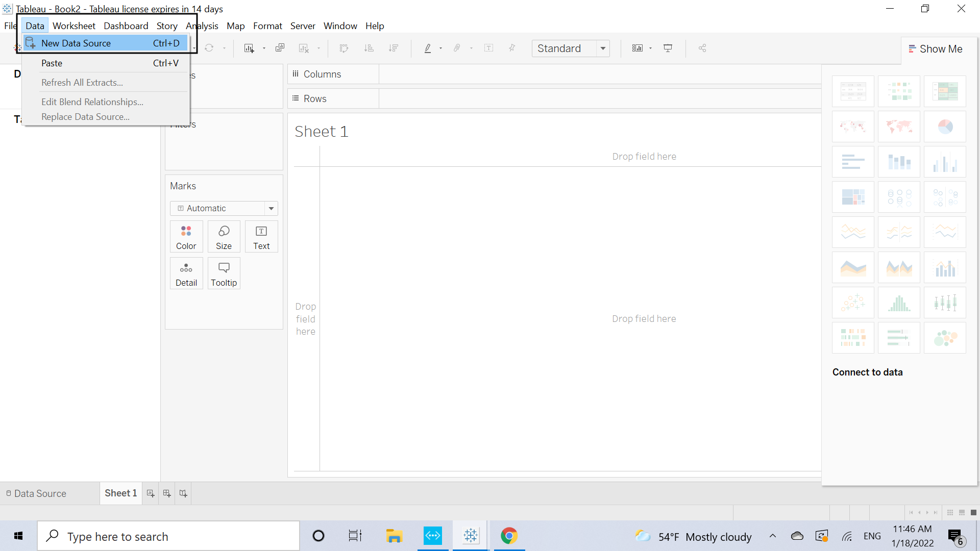Screen dimensions: 980x551
Task: Click the Windows search box
Action: (168, 536)
